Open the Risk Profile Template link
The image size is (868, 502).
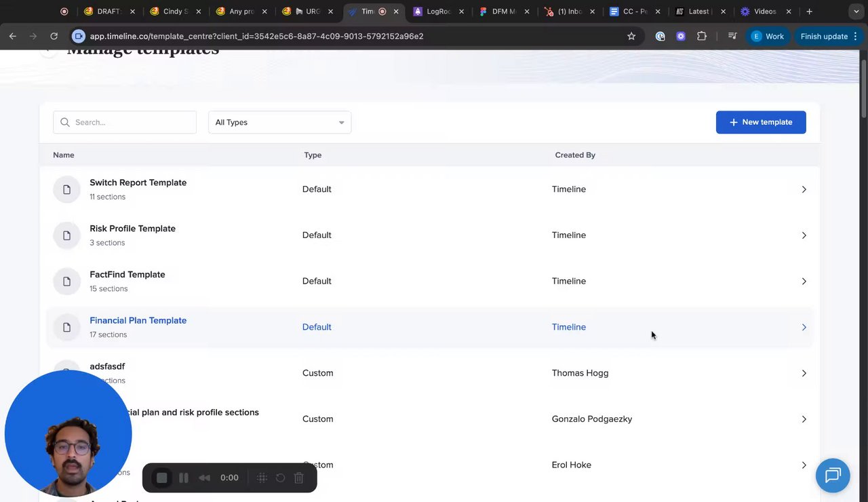click(x=132, y=229)
